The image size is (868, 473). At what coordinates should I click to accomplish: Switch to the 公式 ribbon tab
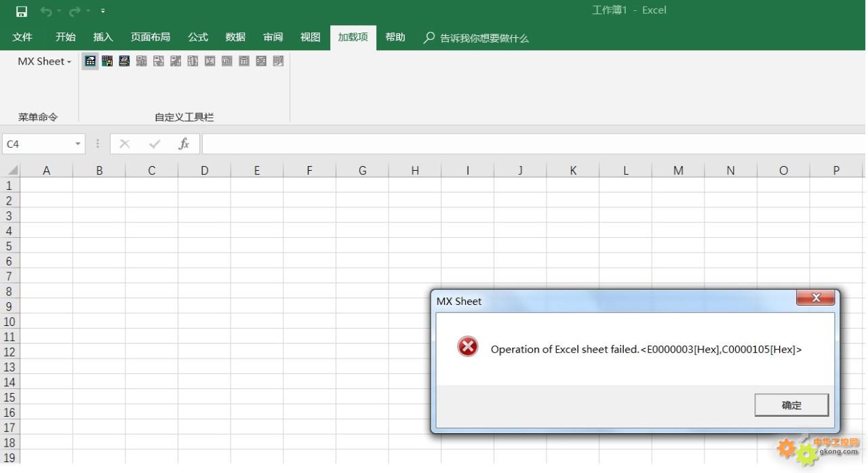click(198, 37)
